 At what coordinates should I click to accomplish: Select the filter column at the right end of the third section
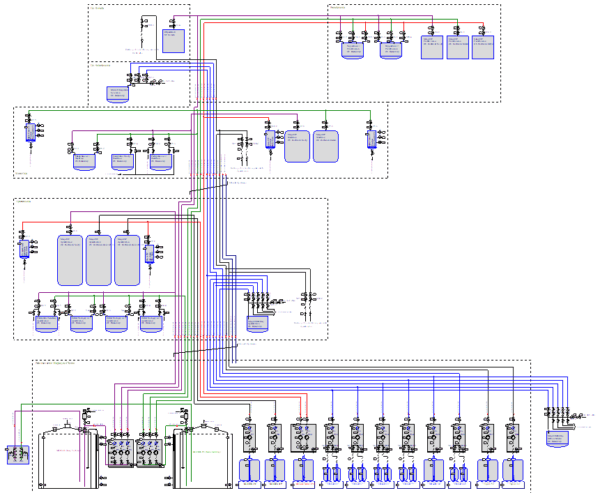tap(372, 139)
